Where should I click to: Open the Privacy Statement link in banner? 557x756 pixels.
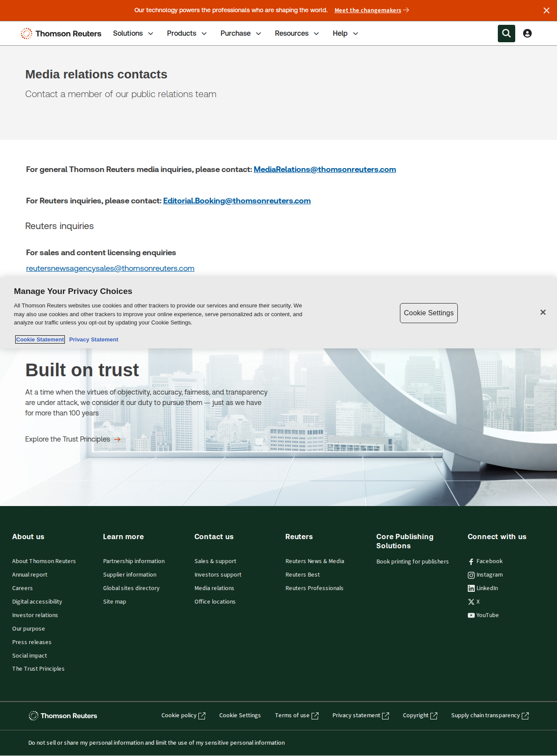[x=94, y=340]
